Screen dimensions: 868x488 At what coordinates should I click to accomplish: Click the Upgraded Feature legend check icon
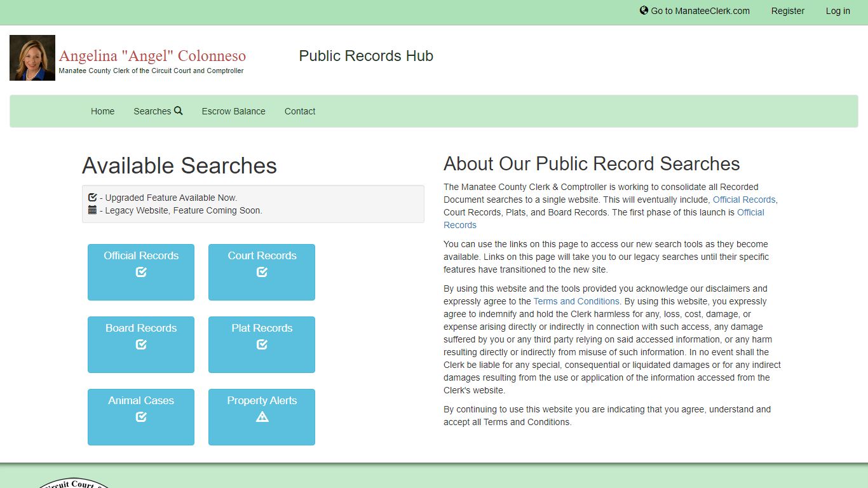(x=92, y=197)
